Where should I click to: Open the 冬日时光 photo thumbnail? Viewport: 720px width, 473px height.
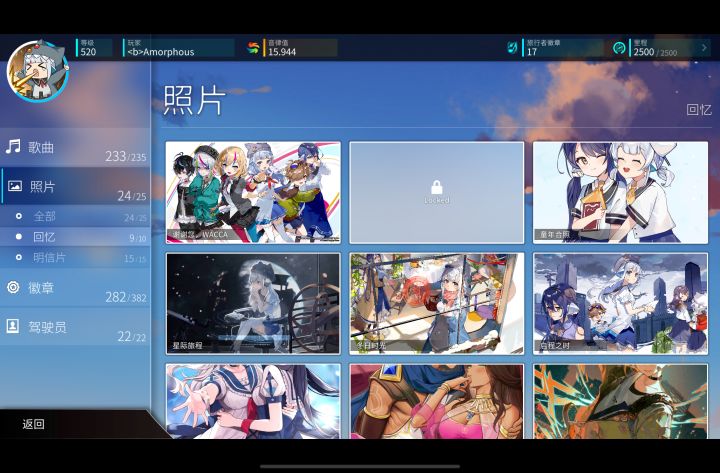[437, 304]
